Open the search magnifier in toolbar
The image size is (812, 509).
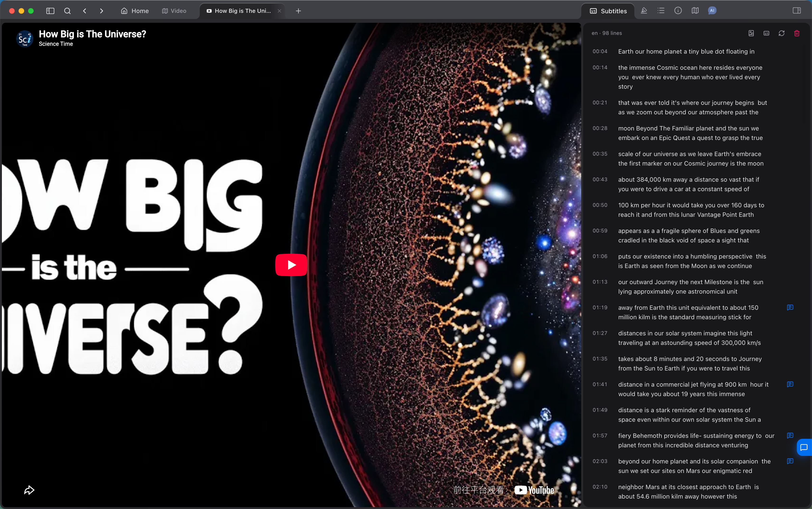[67, 11]
